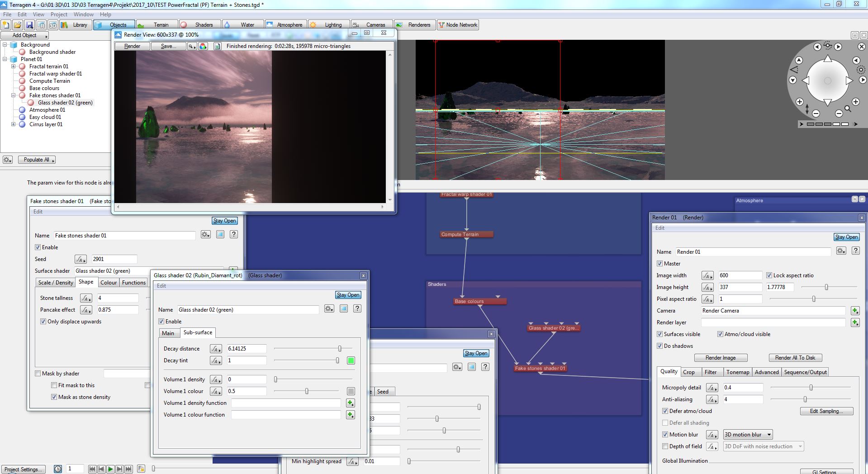Image resolution: width=868 pixels, height=474 pixels.
Task: Toggle Only displace upwards checkbox
Action: [43, 322]
